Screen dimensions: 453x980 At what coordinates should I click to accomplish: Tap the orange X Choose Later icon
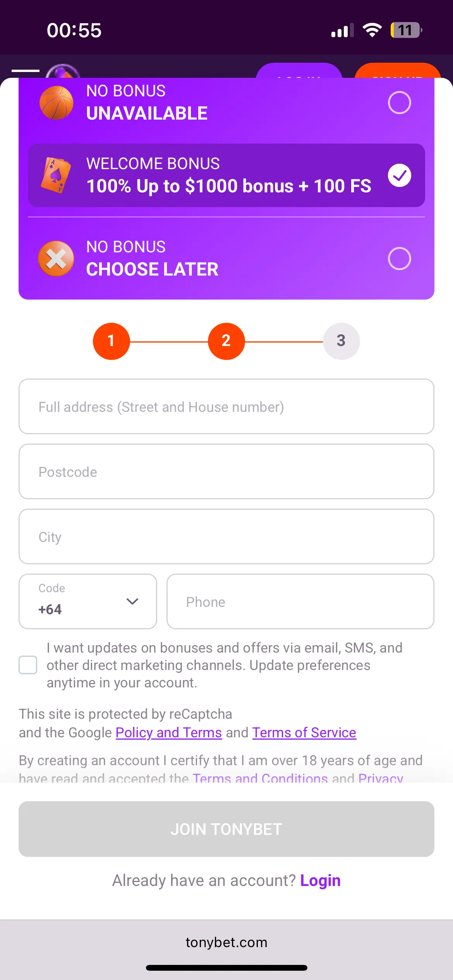(x=57, y=259)
